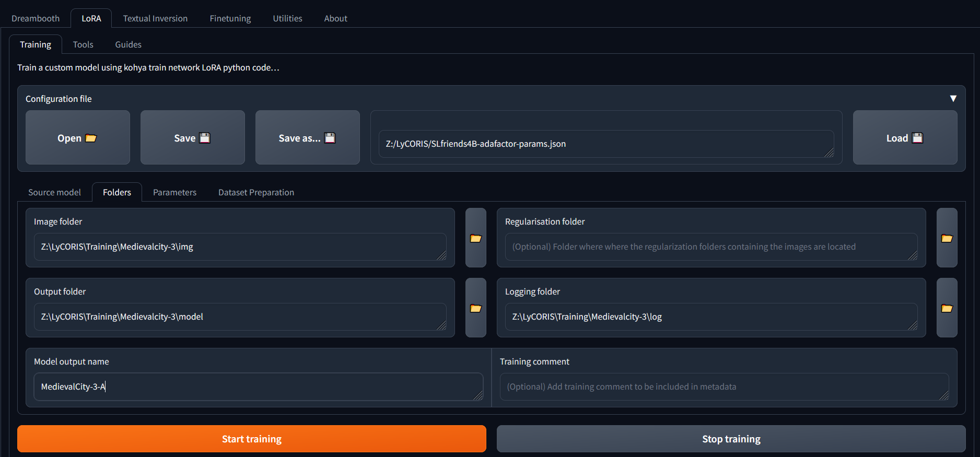Click Save as… to save config copy
980x457 pixels.
(307, 138)
